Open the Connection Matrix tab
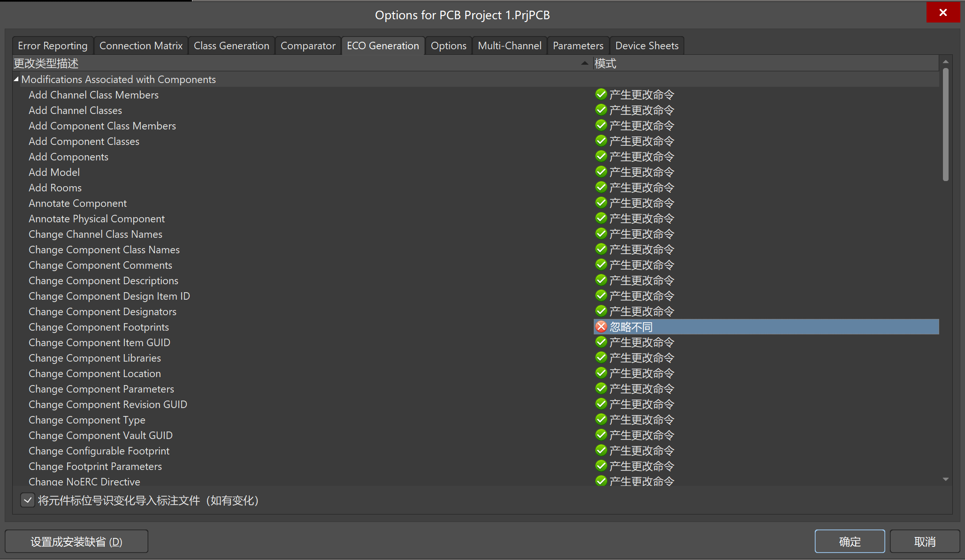Viewport: 965px width, 560px height. pyautogui.click(x=141, y=45)
